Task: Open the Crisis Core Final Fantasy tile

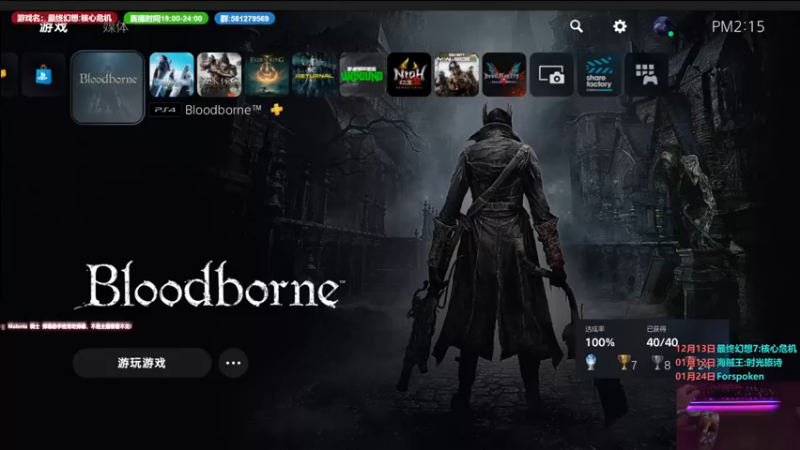Action: tap(171, 74)
